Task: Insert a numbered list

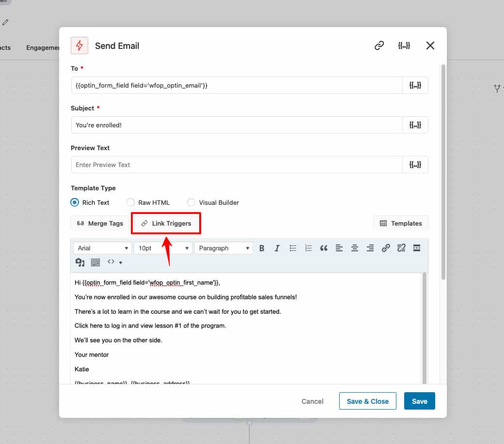Action: click(308, 248)
